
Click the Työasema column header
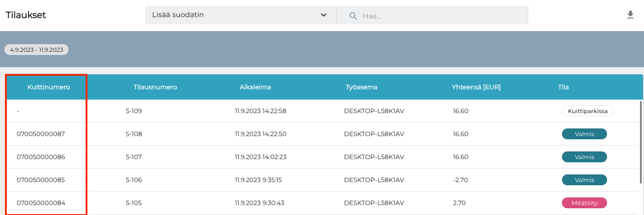pos(361,87)
